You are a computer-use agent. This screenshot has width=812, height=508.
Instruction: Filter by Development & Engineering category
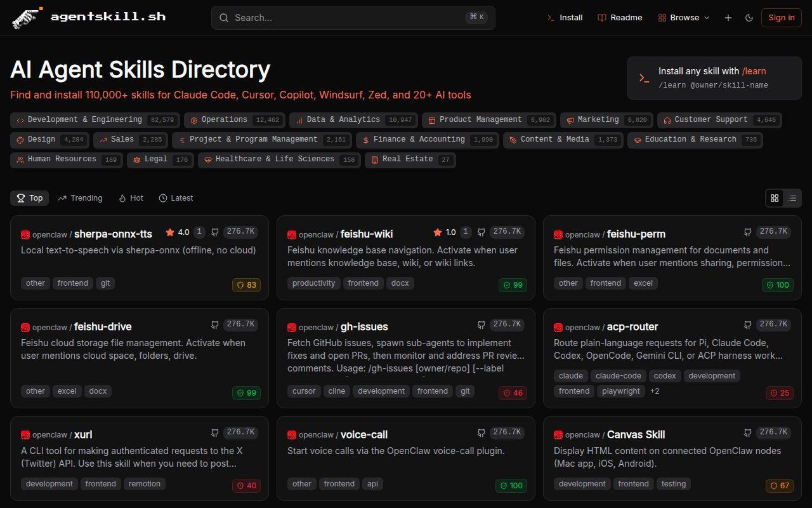point(95,120)
